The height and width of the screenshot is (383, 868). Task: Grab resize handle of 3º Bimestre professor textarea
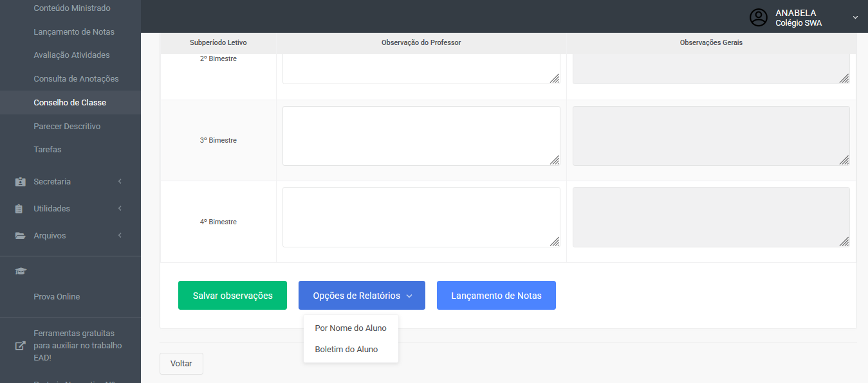coord(555,160)
